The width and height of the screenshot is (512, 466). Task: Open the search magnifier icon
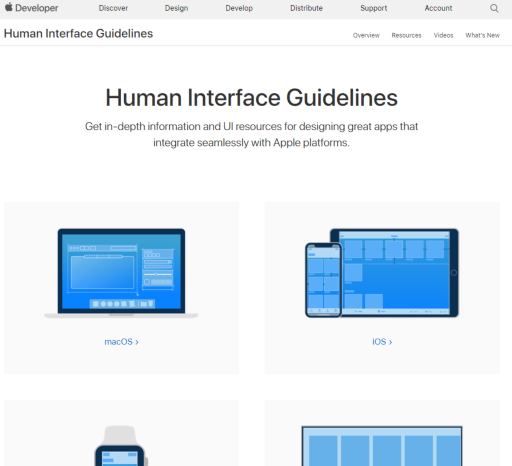(494, 8)
